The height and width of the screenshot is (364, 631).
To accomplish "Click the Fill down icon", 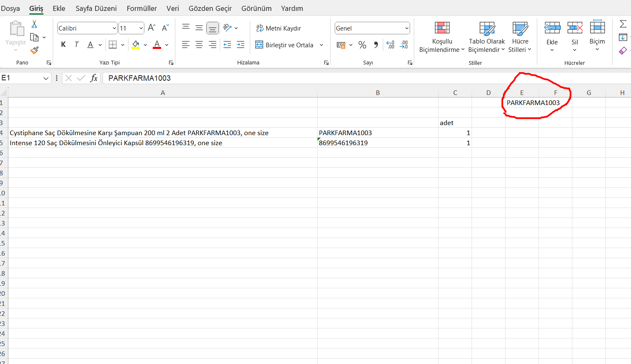I will (623, 37).
